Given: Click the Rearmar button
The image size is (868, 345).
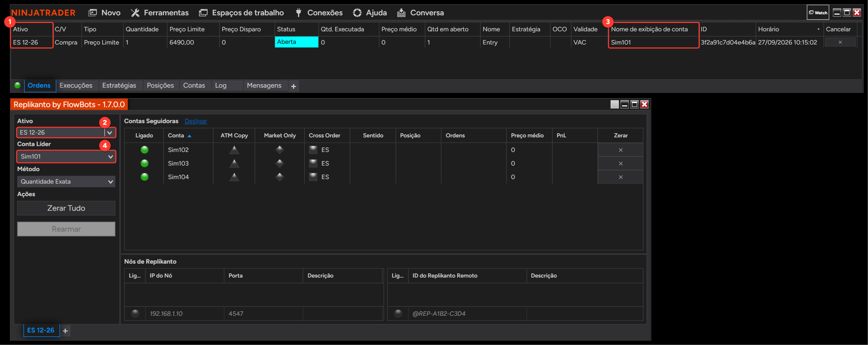Looking at the screenshot, I should [x=66, y=229].
